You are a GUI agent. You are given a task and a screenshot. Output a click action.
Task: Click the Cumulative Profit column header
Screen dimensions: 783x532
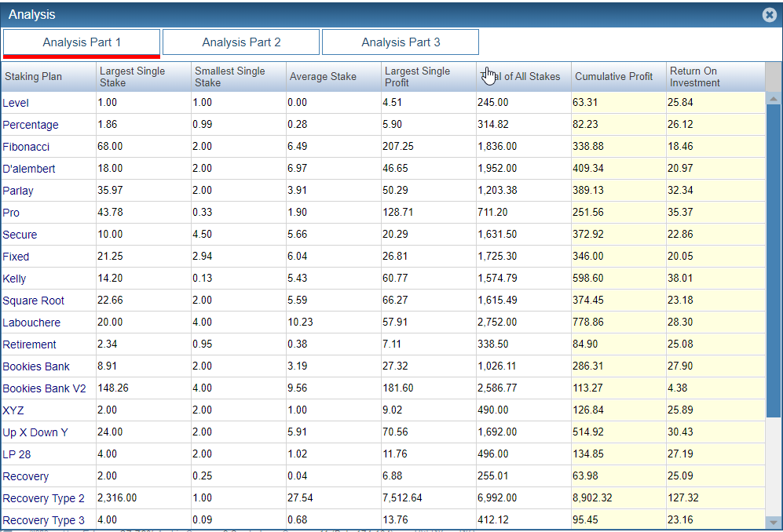coord(613,77)
